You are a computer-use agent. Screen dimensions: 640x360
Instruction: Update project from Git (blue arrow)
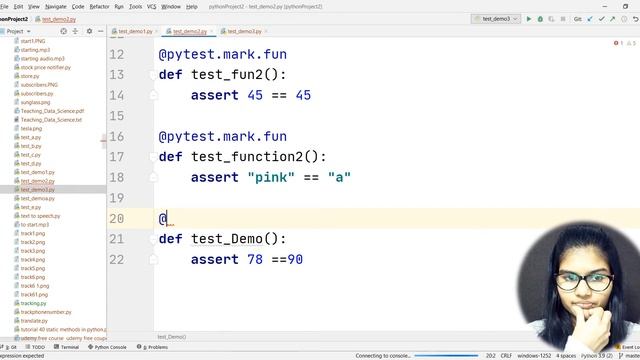pyautogui.click(x=590, y=19)
